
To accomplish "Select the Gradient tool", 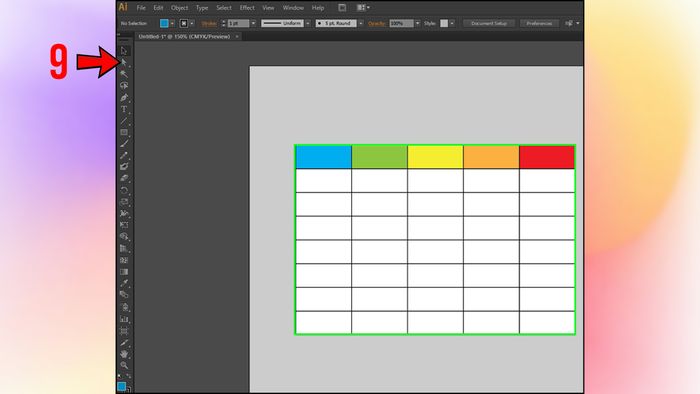I will pyautogui.click(x=124, y=272).
